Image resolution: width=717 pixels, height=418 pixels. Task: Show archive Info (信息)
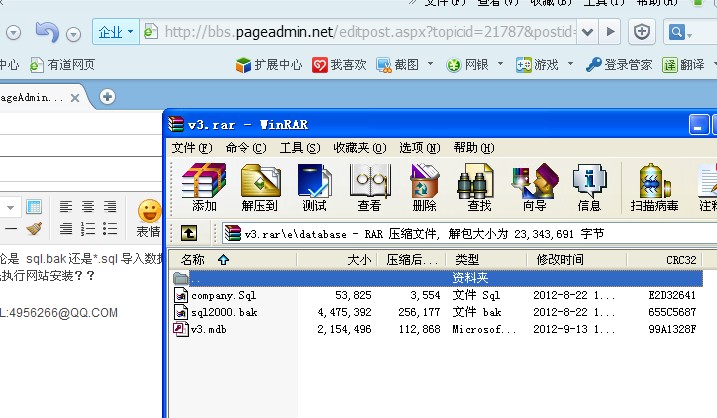point(589,187)
